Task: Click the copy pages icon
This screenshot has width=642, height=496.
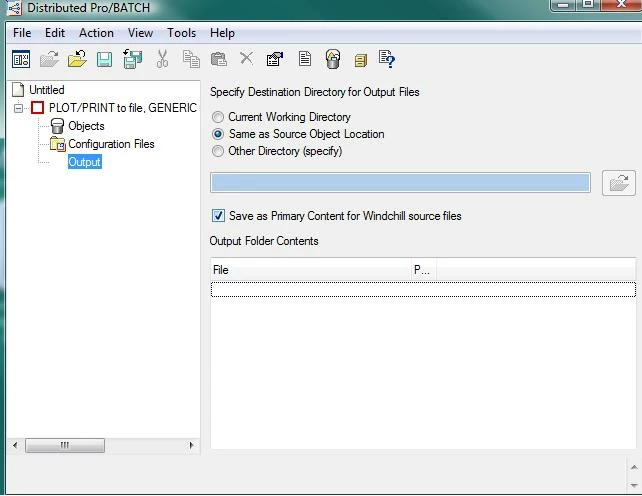Action: (191, 59)
